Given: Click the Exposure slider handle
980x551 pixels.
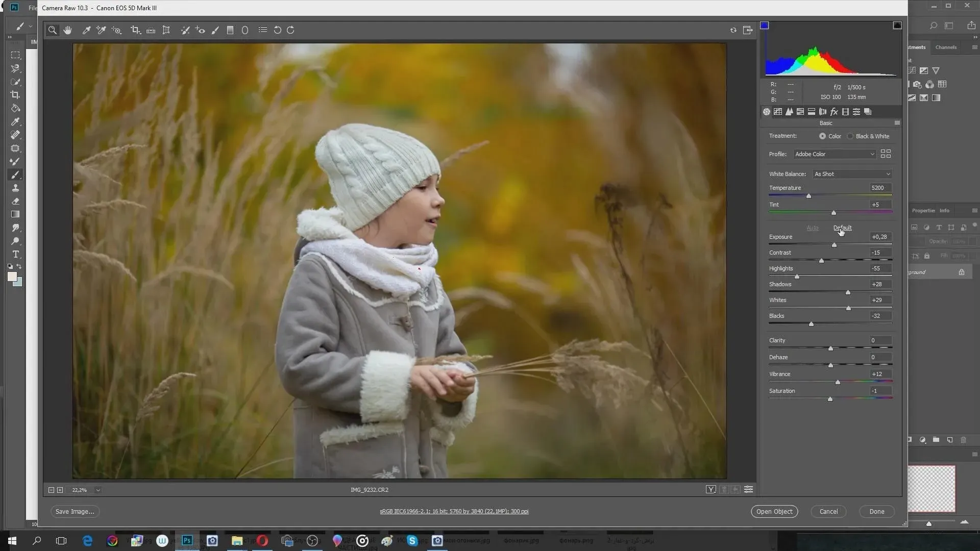Looking at the screenshot, I should pyautogui.click(x=834, y=245).
